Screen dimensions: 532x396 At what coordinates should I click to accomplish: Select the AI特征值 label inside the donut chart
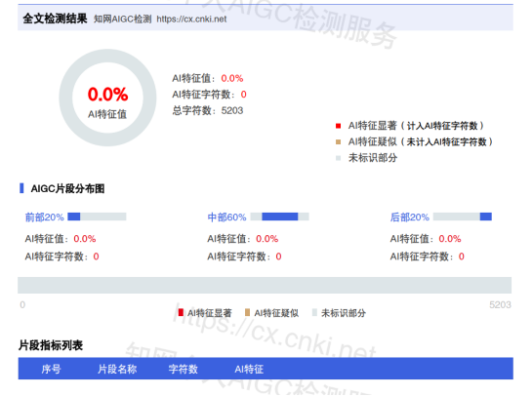(x=107, y=114)
